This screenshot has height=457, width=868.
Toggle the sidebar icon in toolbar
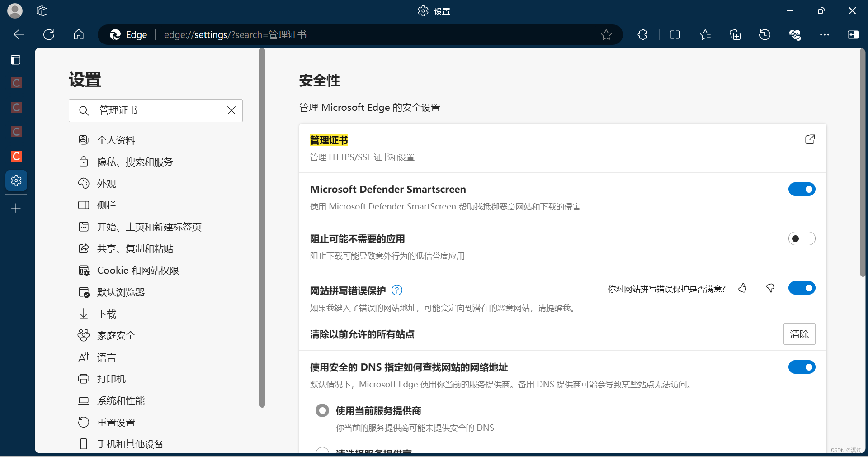click(853, 34)
